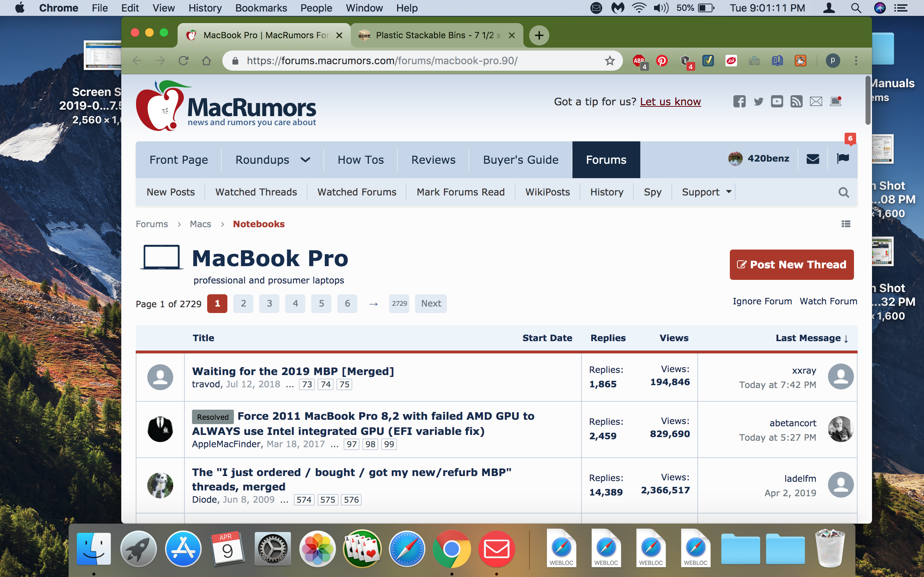Bookmark page with the star icon

609,61
